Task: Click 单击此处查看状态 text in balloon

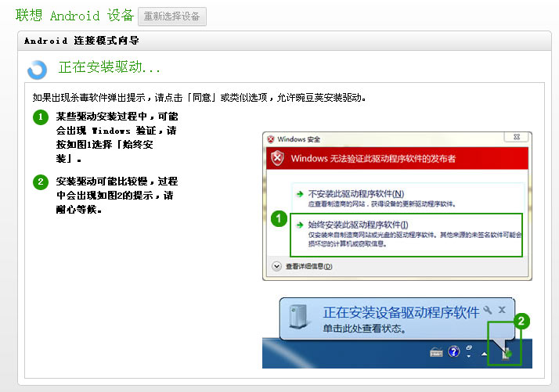Action: 364,329
